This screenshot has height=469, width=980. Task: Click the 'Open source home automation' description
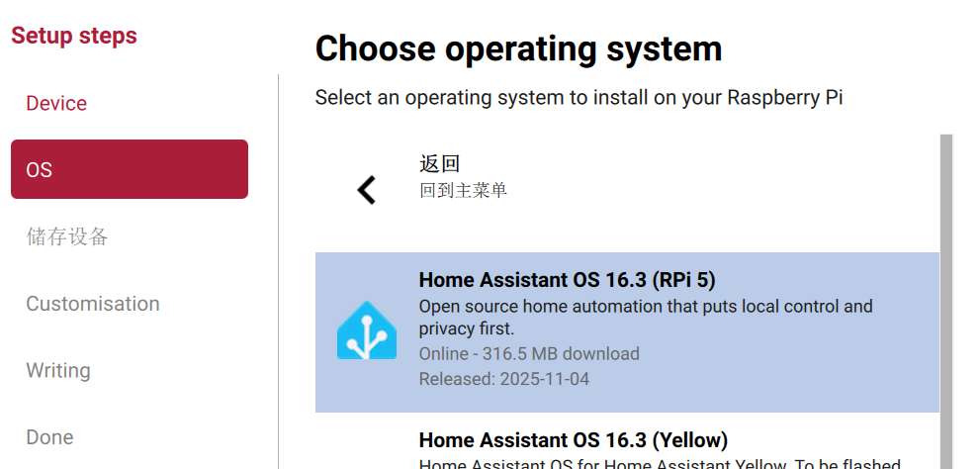[646, 318]
